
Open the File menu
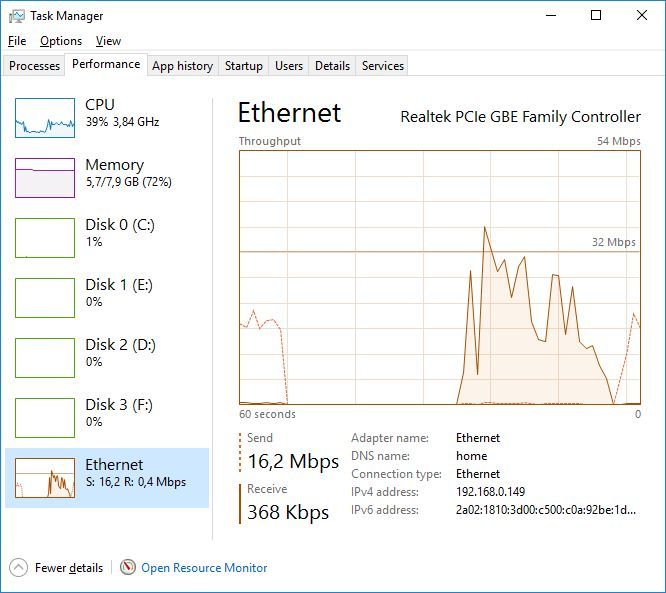(17, 41)
